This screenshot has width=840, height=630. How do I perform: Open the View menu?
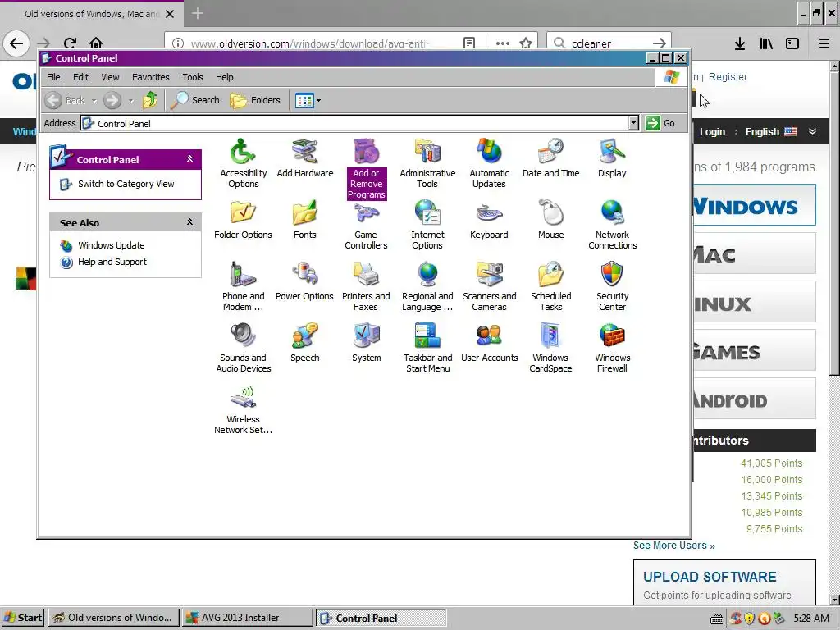tap(111, 77)
